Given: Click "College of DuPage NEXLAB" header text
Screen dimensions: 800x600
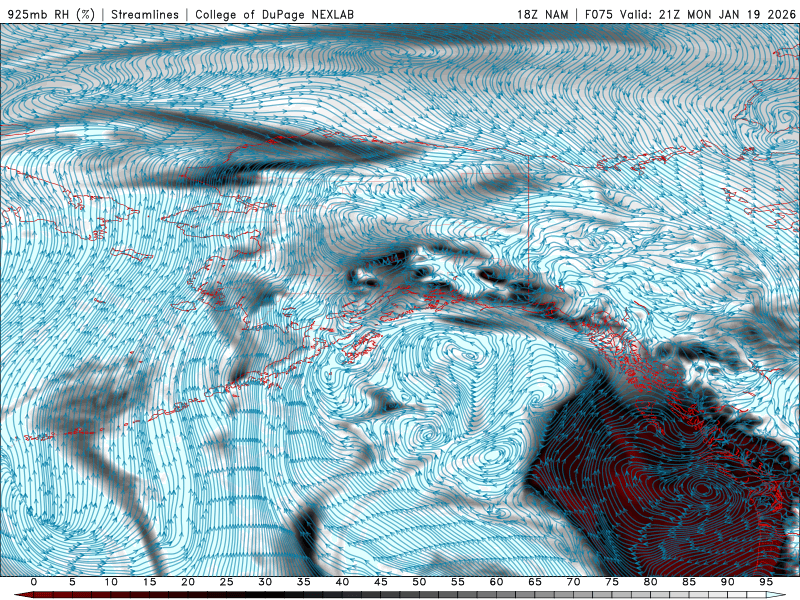Looking at the screenshot, I should 274,14.
